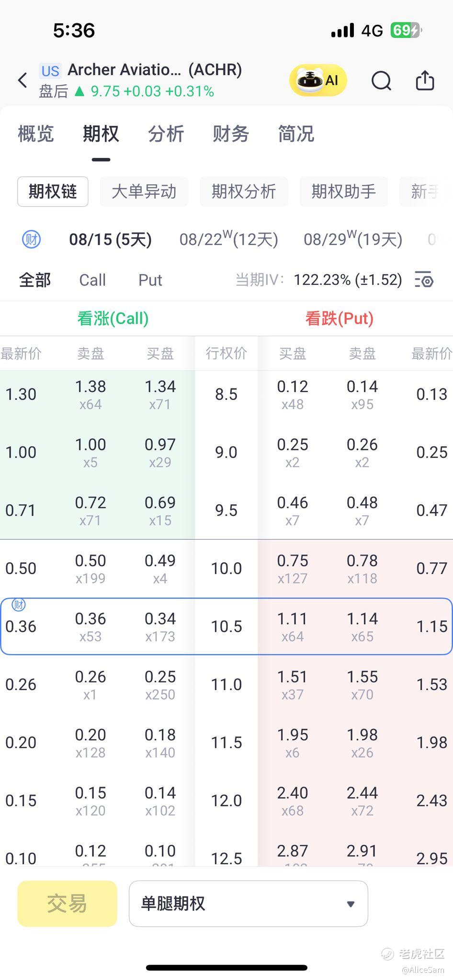Tap the 财 badge on 10.5 row

(18, 605)
